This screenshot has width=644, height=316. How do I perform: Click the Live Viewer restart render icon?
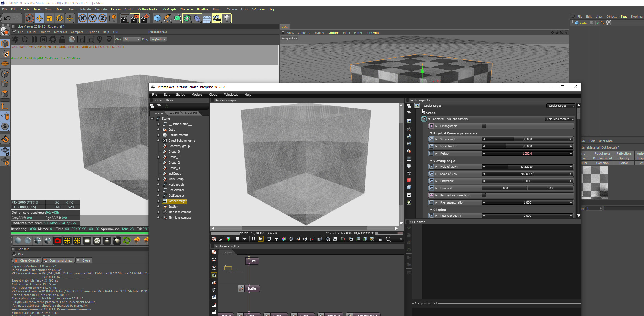tap(25, 39)
